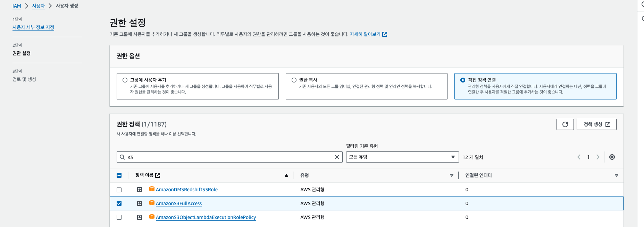
Task: Open the AmazonDMSRedshiftS3Role policy link
Action: point(187,190)
